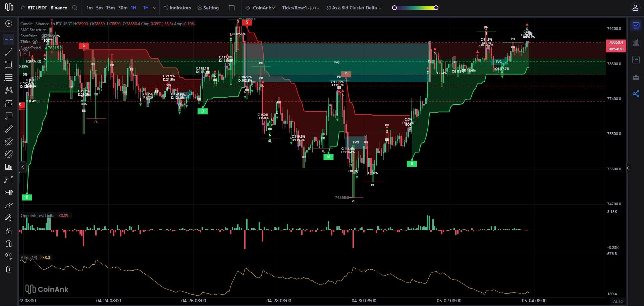Viewport: 644px width, 306px height.
Task: Click the SuperTrend indicator label
Action: 31,48
